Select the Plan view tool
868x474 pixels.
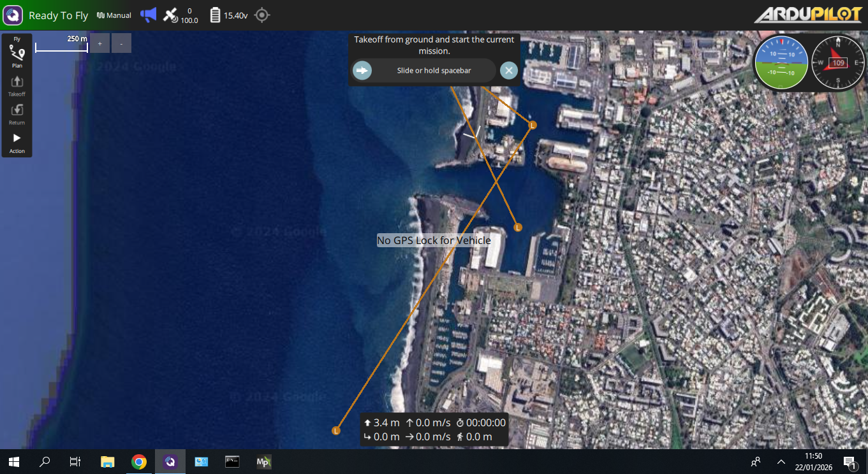pos(17,56)
